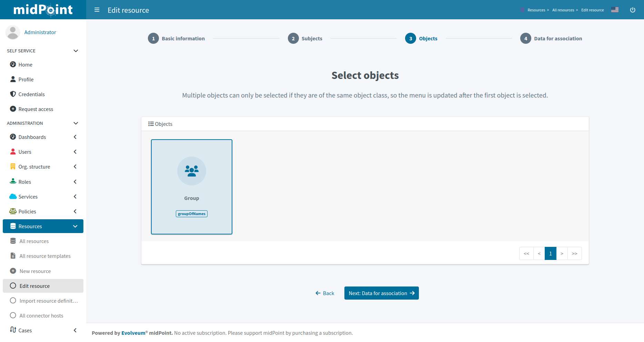Click Next: Data for association button
This screenshot has height=342, width=644.
(381, 293)
